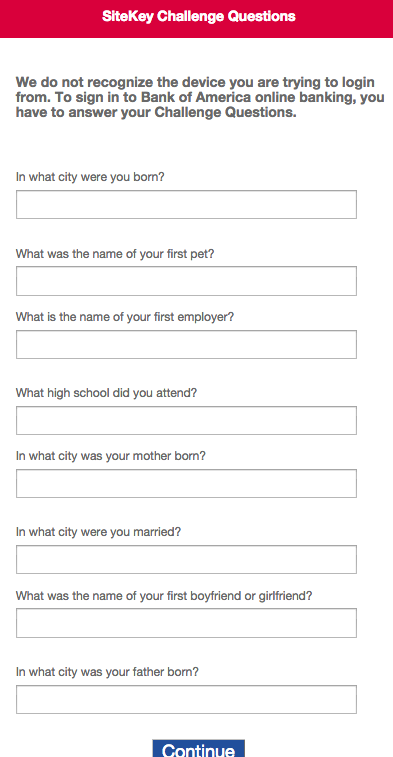Focus the father's birth city field
This screenshot has width=393, height=757.
point(186,699)
